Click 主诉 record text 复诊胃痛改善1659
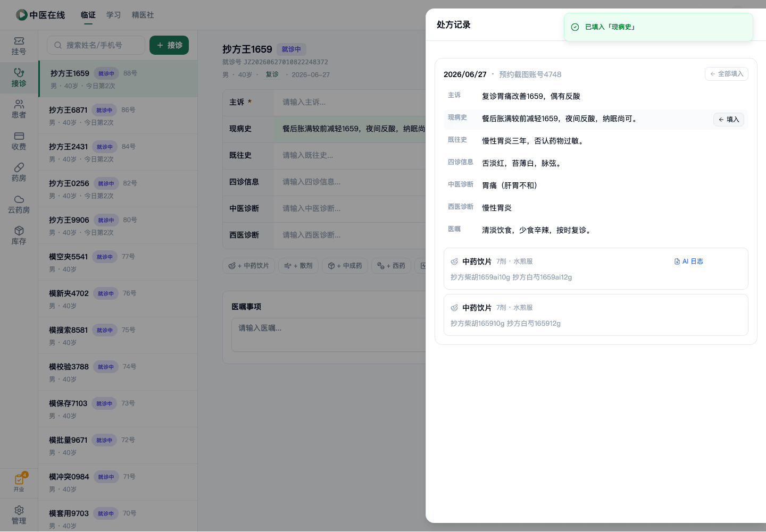The image size is (766, 532). tap(531, 96)
